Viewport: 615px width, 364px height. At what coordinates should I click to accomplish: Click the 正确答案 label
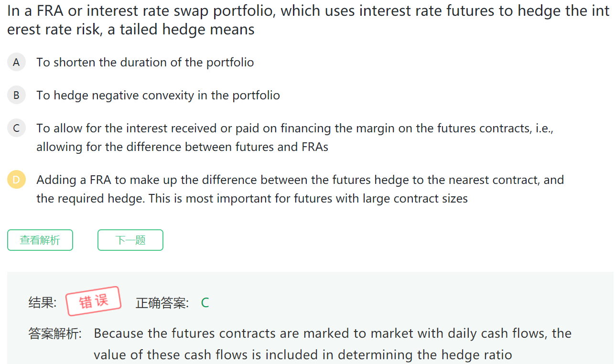162,303
